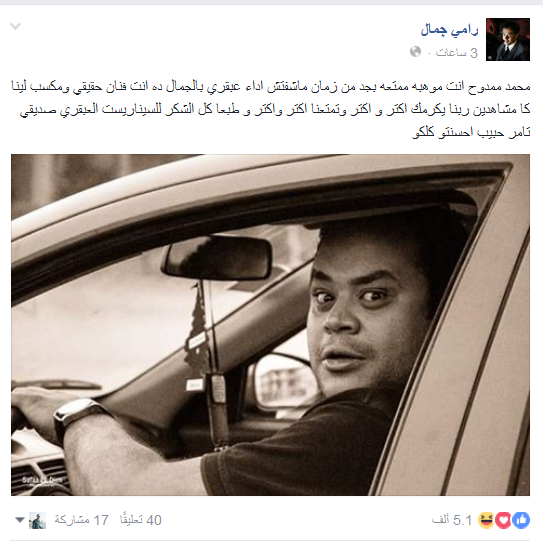The image size is (543, 544).
Task: Click the rear-view mirror in the photo
Action: (x=216, y=257)
